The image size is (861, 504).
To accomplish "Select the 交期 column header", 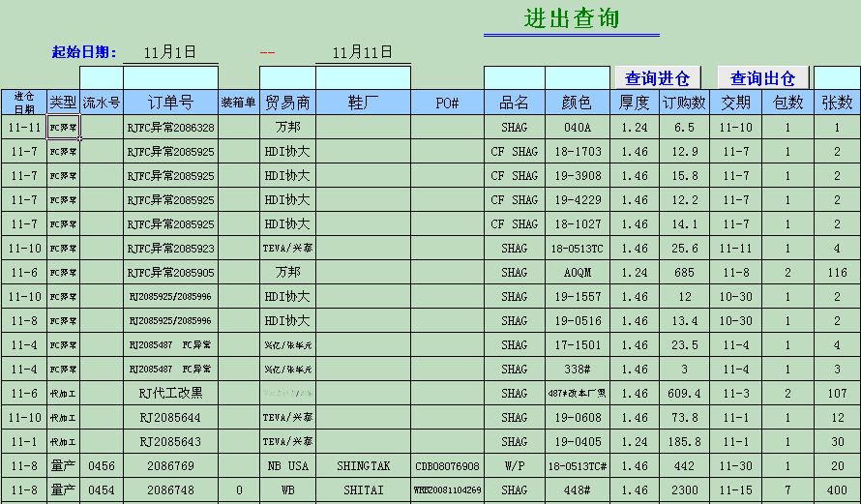I will point(735,103).
